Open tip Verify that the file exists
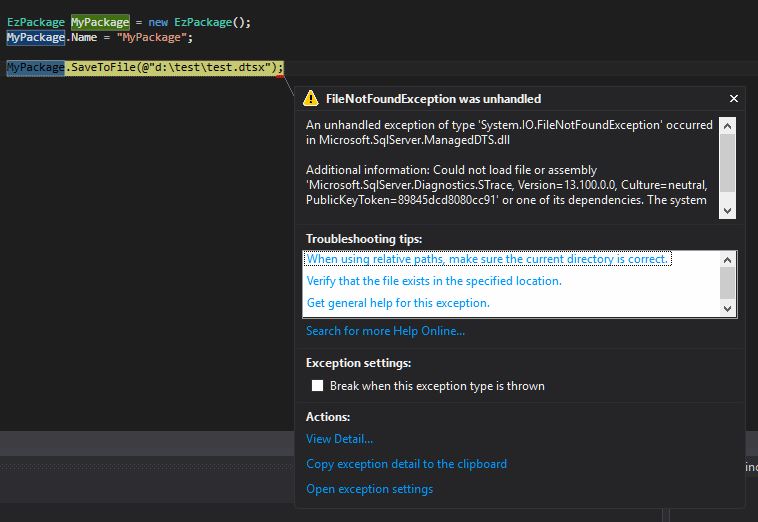 pos(434,281)
